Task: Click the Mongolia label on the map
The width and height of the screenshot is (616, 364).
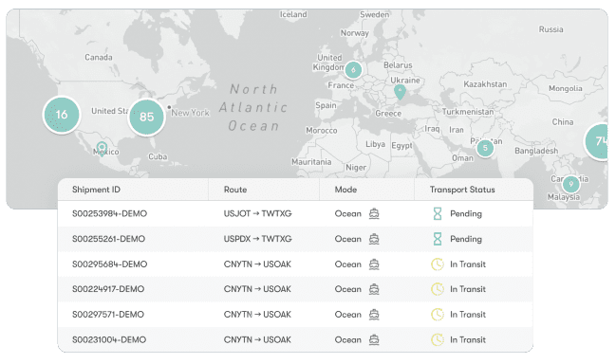Action: coord(566,89)
